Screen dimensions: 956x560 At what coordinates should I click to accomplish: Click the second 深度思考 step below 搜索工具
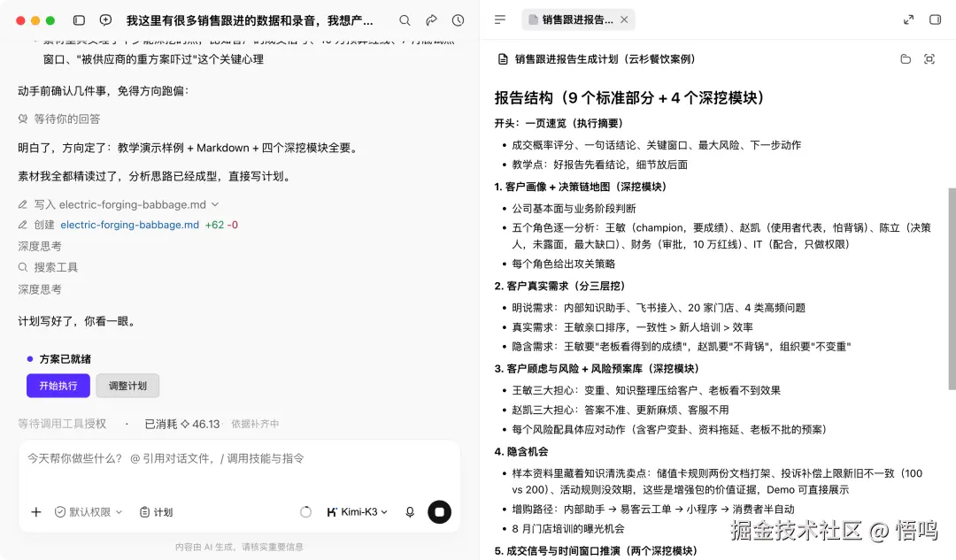pyautogui.click(x=40, y=289)
